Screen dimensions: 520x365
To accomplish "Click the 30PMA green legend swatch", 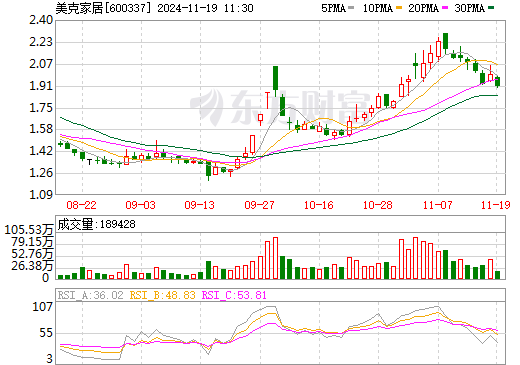I will (x=491, y=8).
